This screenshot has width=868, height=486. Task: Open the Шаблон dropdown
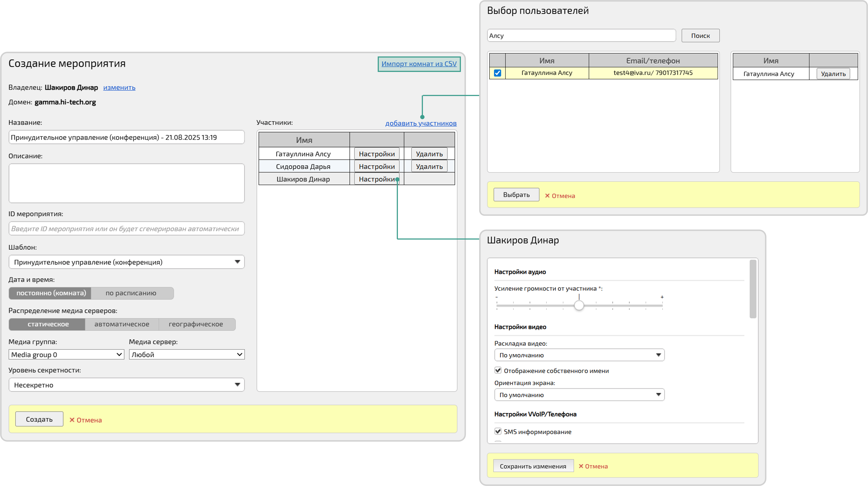pyautogui.click(x=126, y=262)
